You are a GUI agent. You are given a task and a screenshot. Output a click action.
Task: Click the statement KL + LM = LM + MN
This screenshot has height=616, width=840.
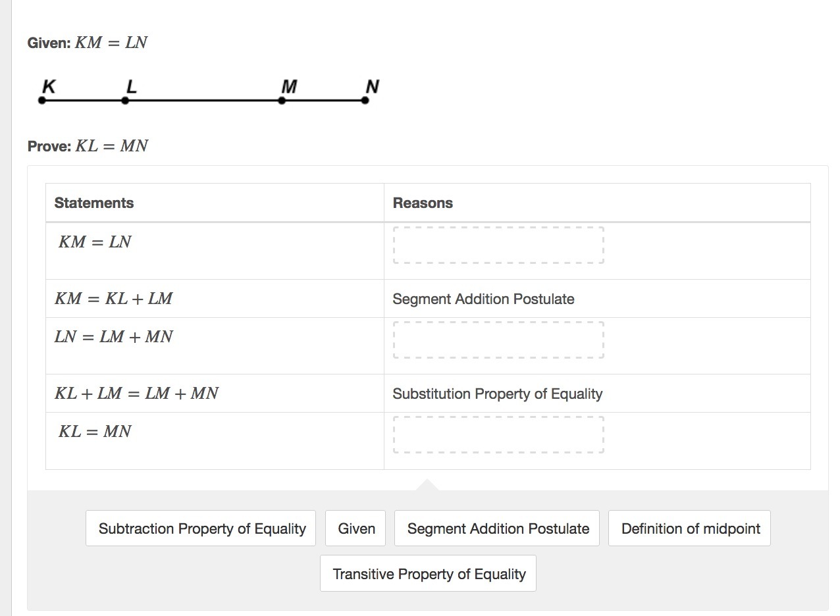[136, 394]
